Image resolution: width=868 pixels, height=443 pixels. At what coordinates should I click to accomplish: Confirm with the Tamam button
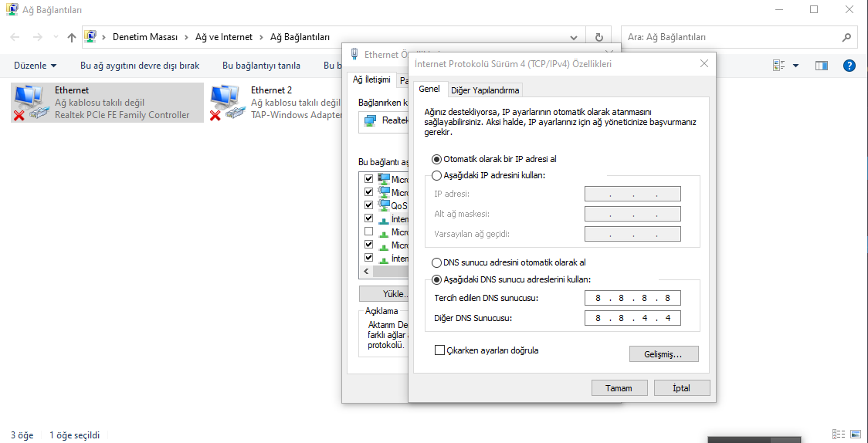pos(619,387)
